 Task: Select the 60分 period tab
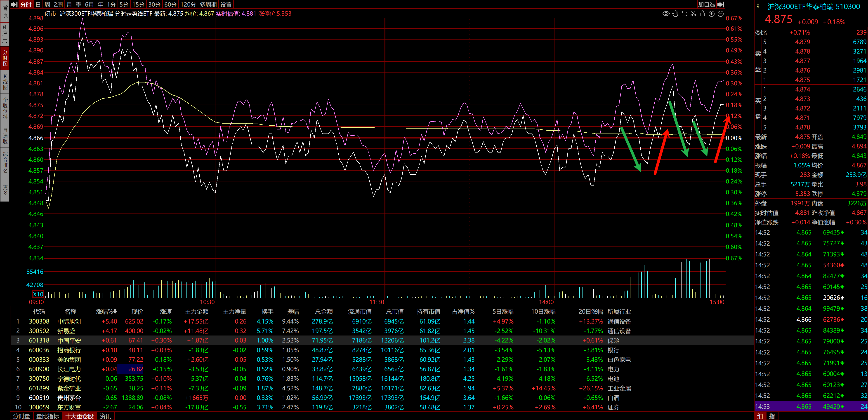pyautogui.click(x=170, y=4)
